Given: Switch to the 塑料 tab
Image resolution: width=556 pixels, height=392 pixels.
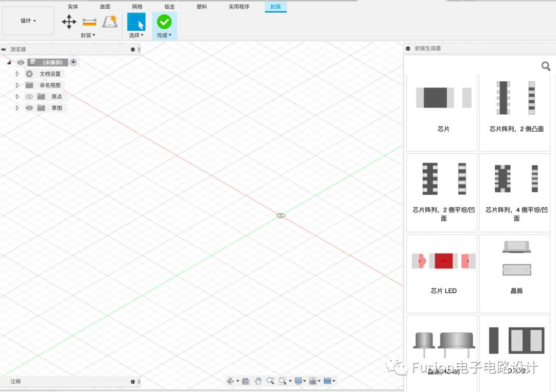Looking at the screenshot, I should pyautogui.click(x=202, y=7).
